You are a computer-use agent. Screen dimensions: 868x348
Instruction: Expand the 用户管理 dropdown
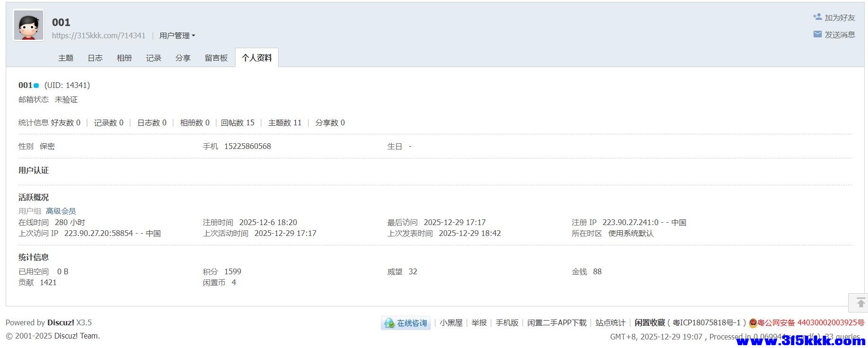tap(177, 35)
